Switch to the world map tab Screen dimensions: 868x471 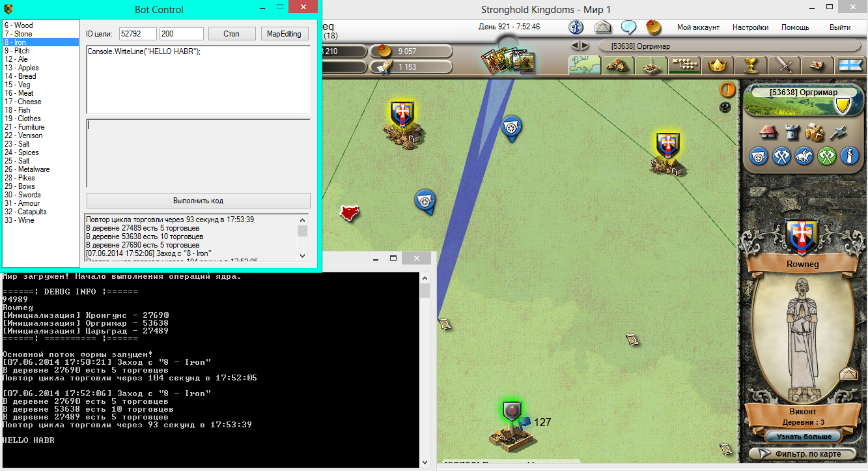[585, 65]
